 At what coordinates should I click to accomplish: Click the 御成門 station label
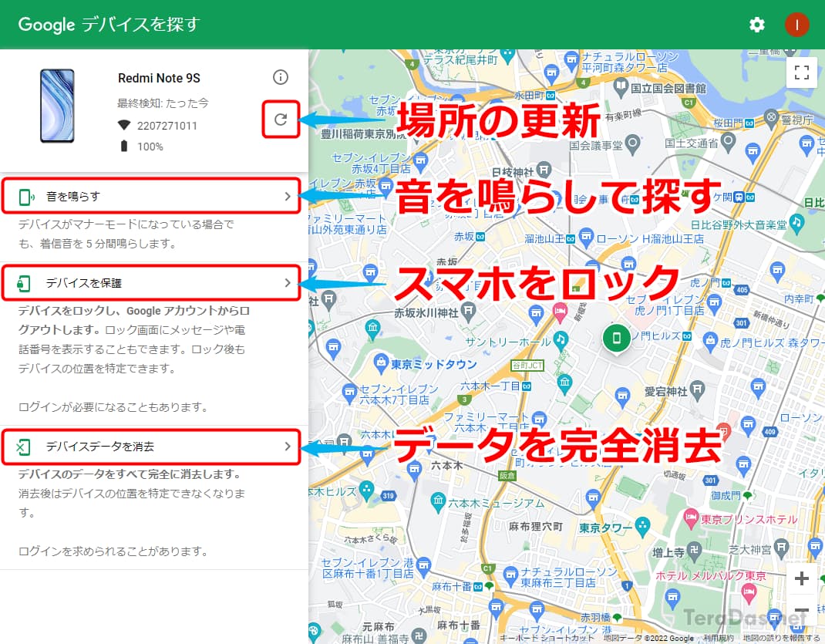[x=726, y=496]
